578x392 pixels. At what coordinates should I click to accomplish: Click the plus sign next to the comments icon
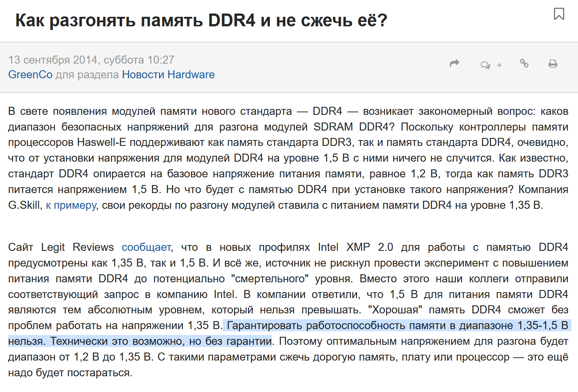499,65
